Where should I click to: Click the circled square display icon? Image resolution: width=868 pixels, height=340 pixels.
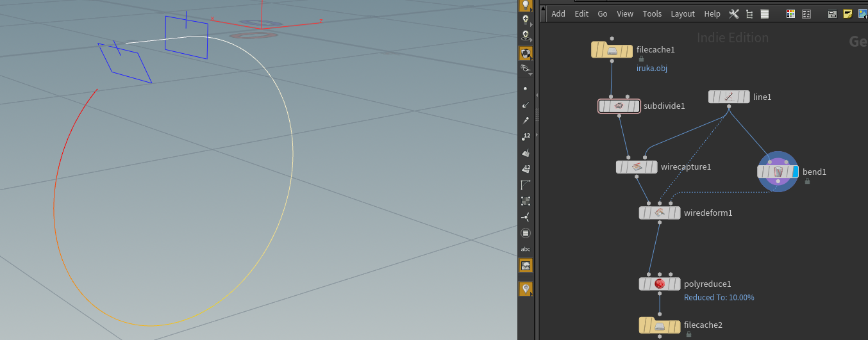pyautogui.click(x=526, y=233)
